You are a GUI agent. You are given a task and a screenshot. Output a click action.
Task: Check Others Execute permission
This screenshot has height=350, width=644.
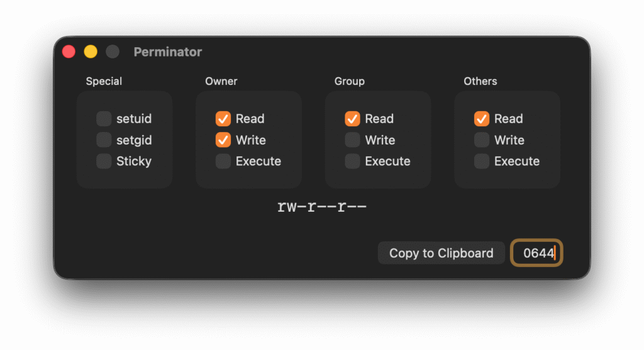coord(482,161)
